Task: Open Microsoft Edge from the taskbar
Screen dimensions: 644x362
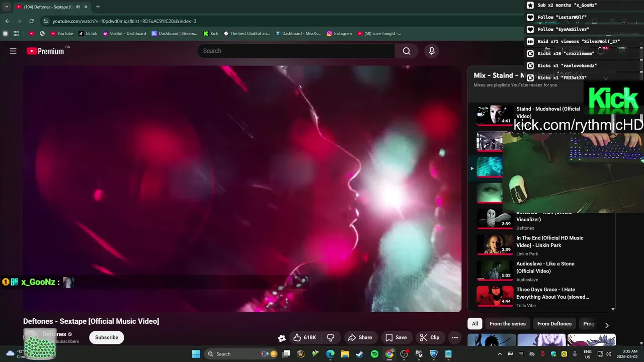Action: (x=330, y=354)
